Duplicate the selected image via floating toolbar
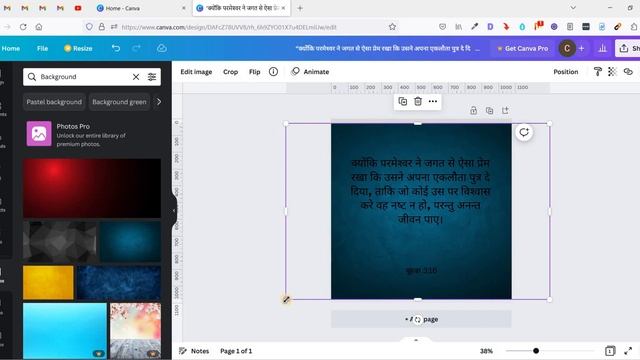This screenshot has height=360, width=640. pos(402,101)
